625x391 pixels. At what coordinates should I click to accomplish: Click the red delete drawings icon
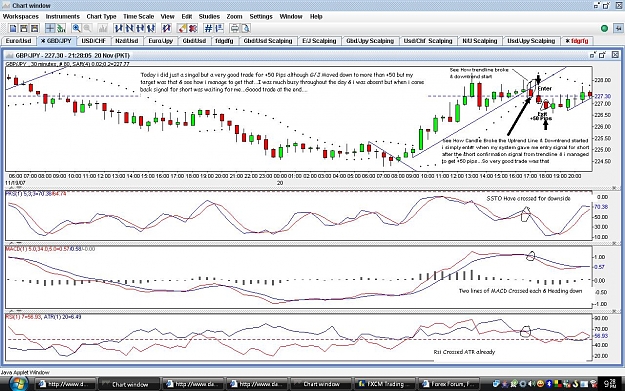point(193,28)
